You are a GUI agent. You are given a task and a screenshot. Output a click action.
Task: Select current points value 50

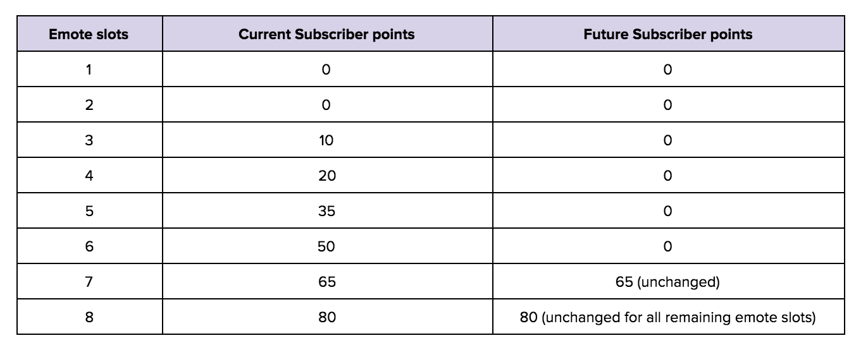(326, 246)
